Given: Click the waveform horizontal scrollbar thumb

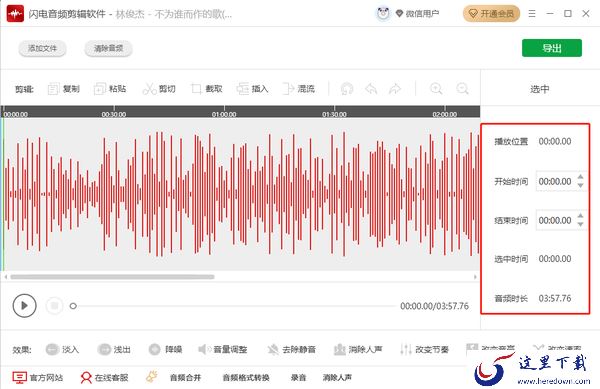Looking at the screenshot, I should [x=112, y=277].
